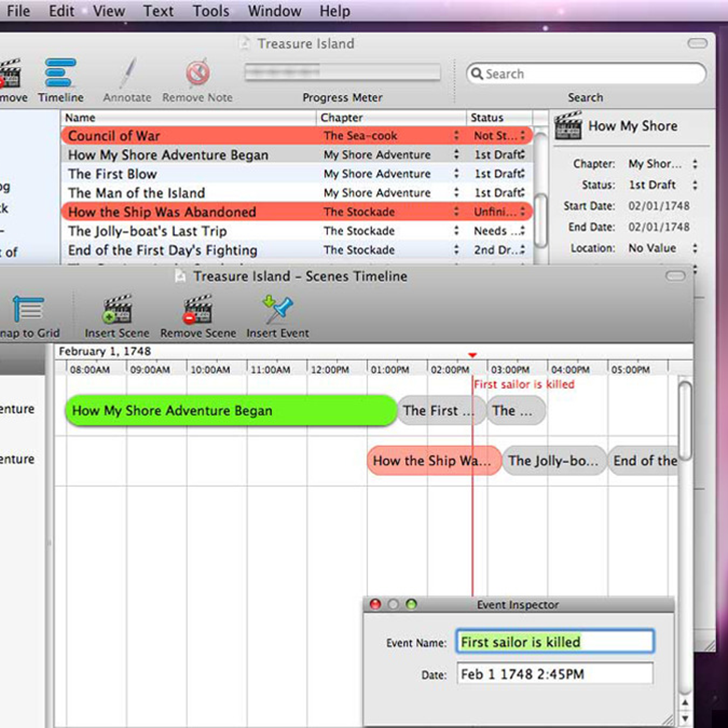Sort the list by the Name column header

point(189,117)
